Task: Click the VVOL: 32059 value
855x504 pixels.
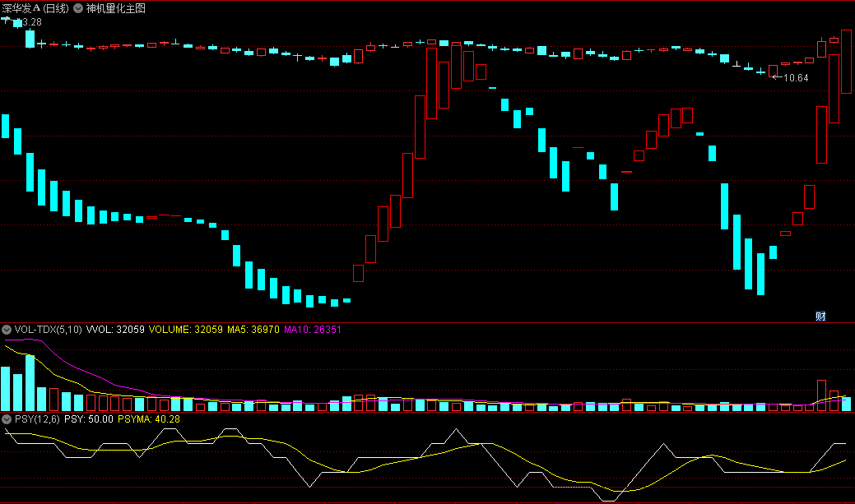Action: (x=115, y=330)
